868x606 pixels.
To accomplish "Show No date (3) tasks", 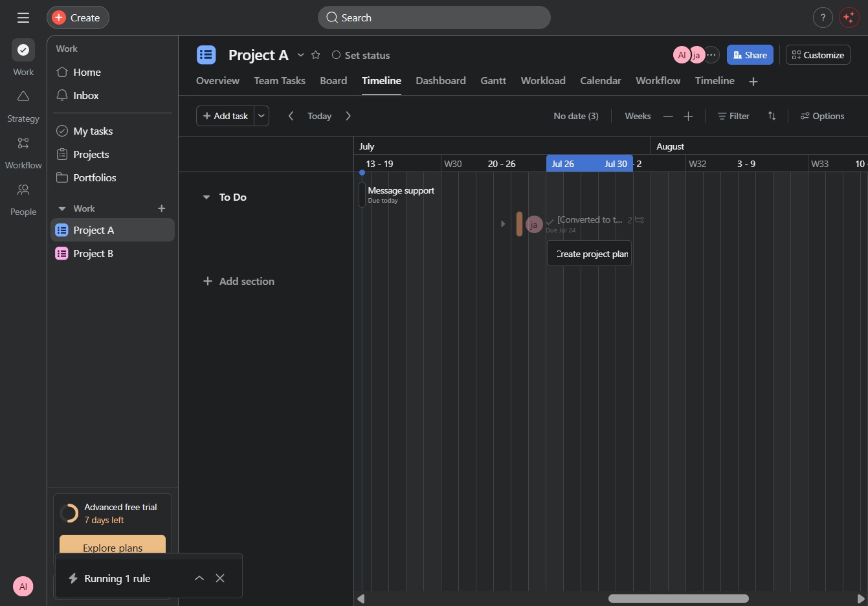I will click(576, 116).
